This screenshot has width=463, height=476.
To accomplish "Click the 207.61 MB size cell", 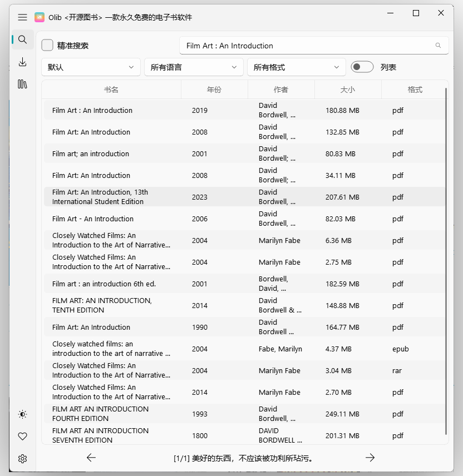I will (342, 197).
